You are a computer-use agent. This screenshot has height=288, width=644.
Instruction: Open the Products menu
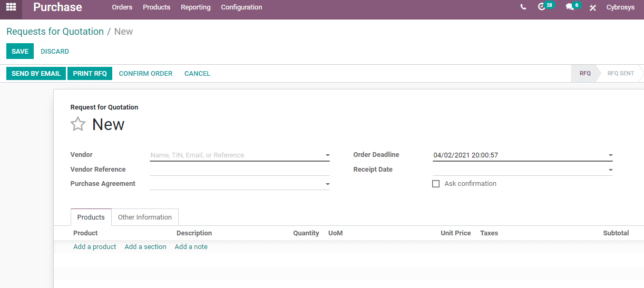(x=157, y=7)
